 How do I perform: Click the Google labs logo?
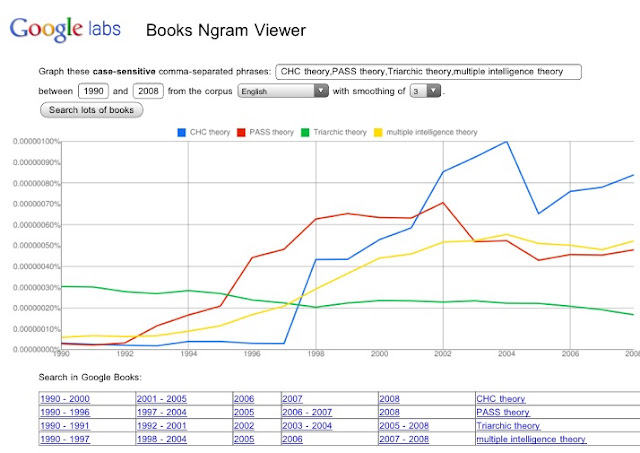pos(65,29)
